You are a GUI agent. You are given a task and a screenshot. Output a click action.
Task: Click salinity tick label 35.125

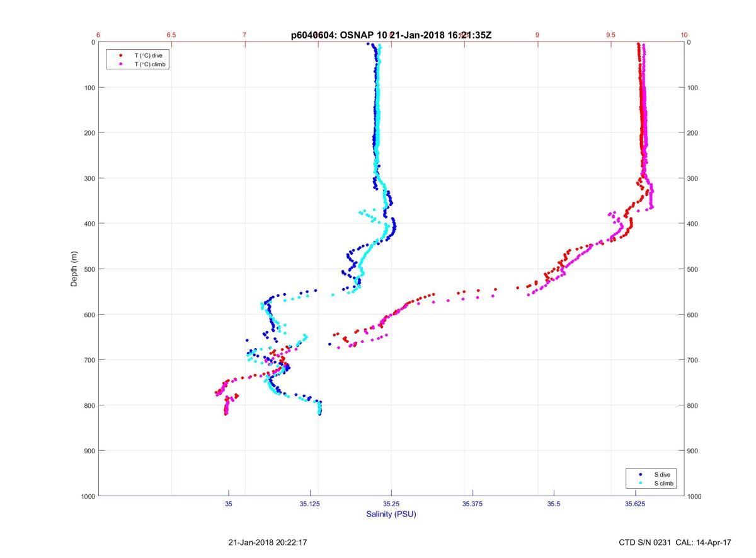pyautogui.click(x=310, y=504)
